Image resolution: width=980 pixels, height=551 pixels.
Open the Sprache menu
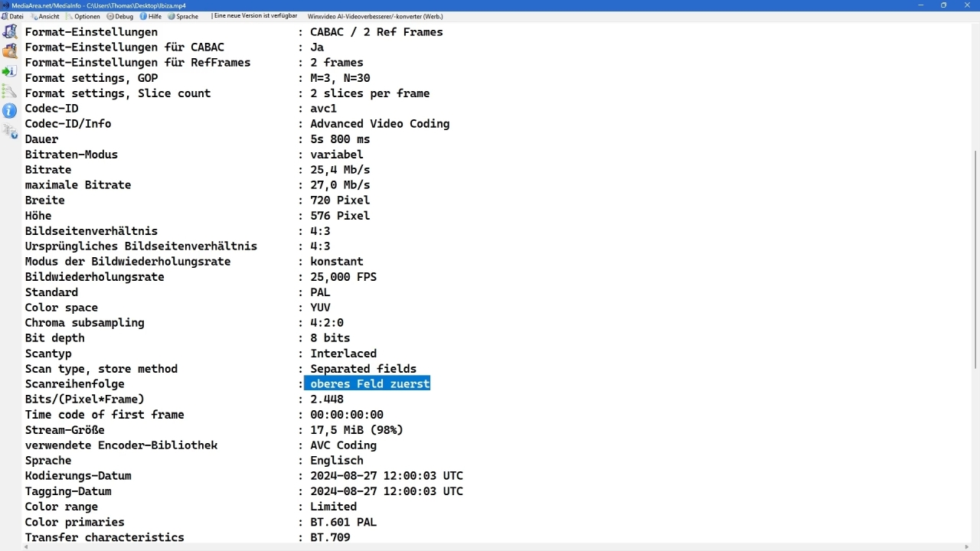tap(183, 16)
